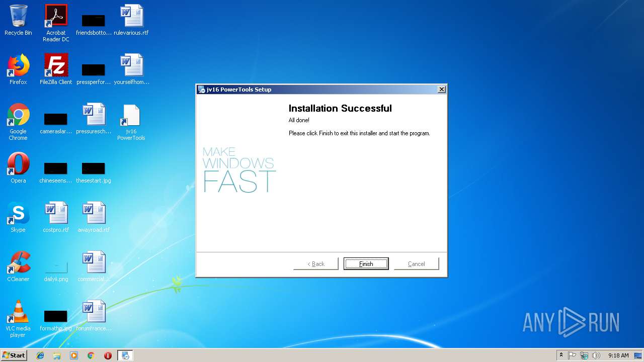
Task: Click the 'Installation Successful' heading
Action: [340, 108]
